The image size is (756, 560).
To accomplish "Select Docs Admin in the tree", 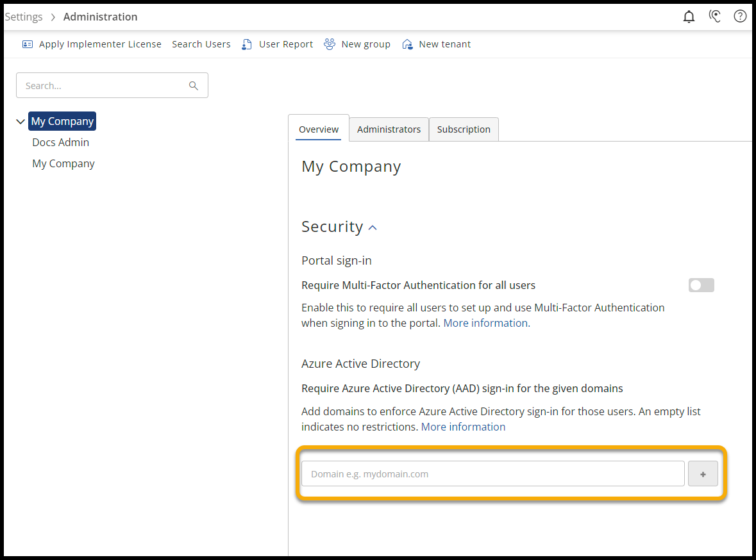I will pyautogui.click(x=61, y=142).
